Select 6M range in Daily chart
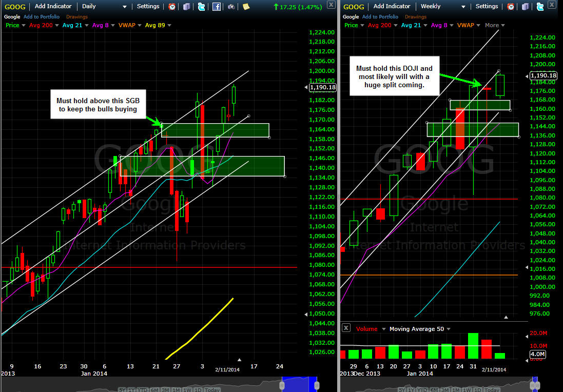 click(155, 390)
